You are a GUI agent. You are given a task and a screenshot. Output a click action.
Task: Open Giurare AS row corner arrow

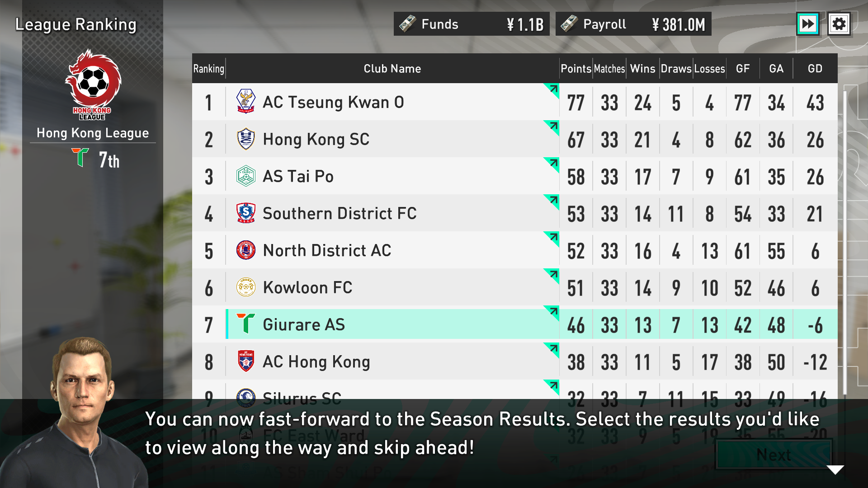point(553,312)
